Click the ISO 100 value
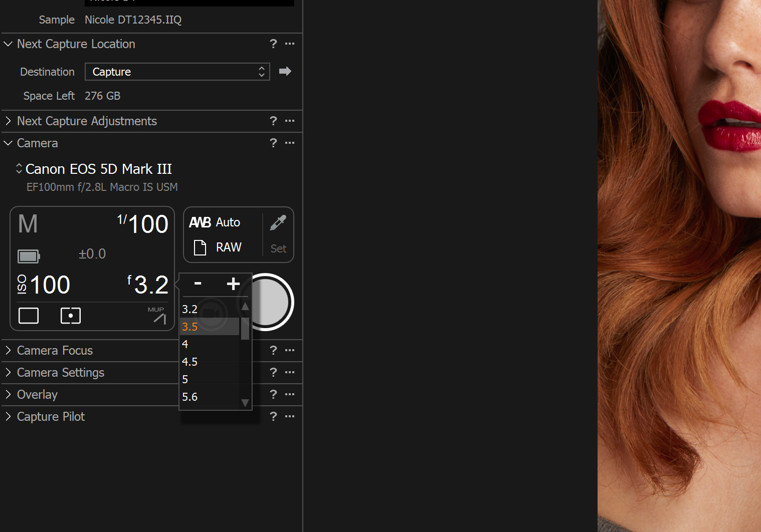Image resolution: width=761 pixels, height=532 pixels. pos(50,285)
